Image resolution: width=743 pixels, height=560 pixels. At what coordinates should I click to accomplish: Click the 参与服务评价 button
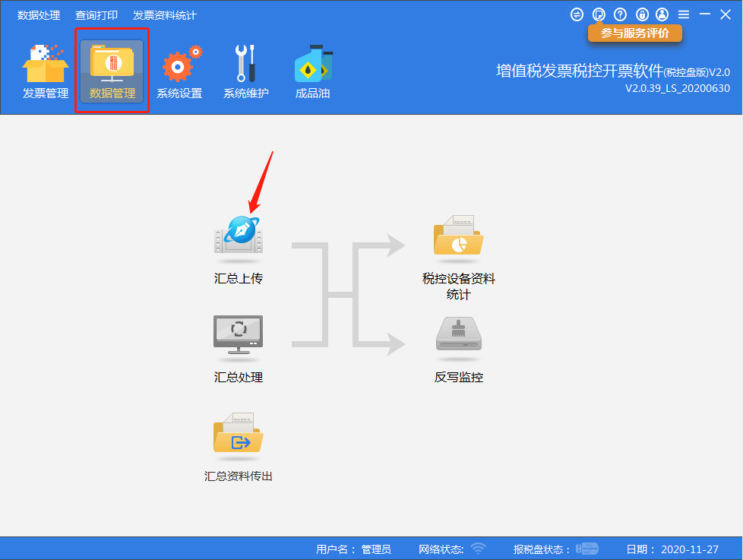635,33
